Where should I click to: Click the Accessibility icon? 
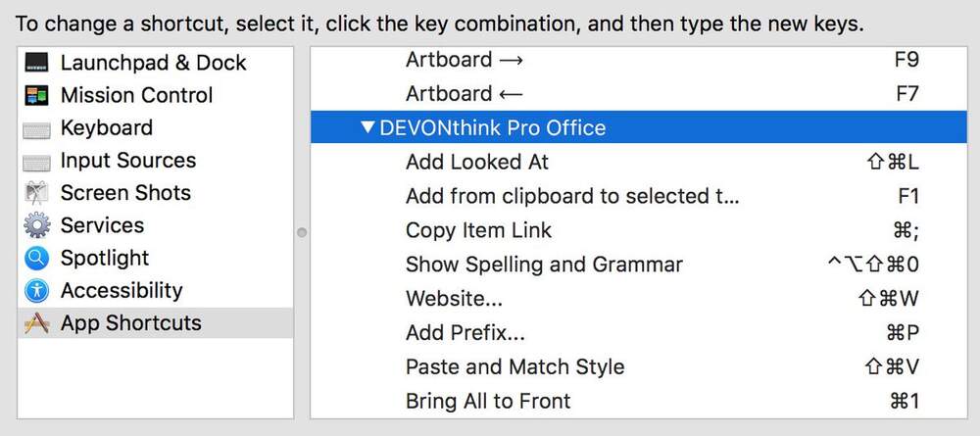37,290
